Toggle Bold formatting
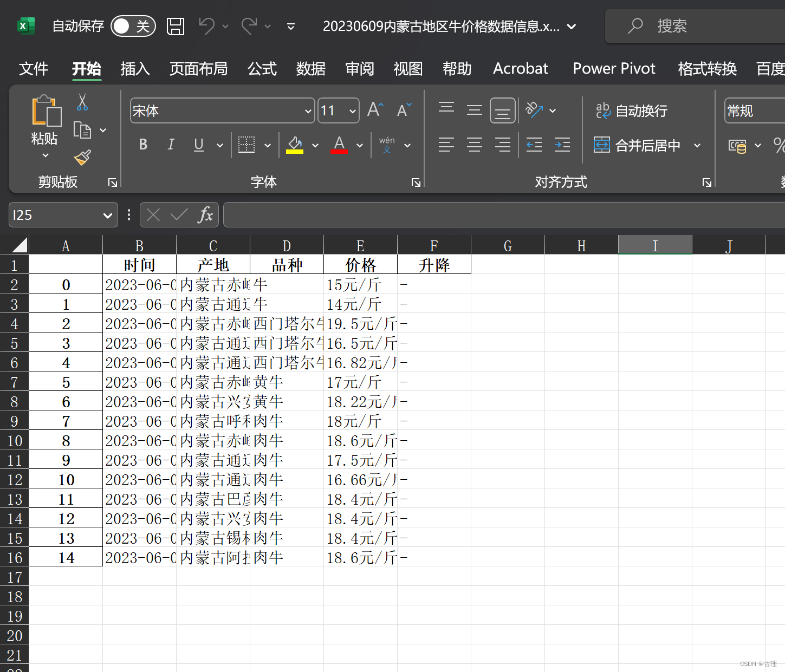The image size is (785, 672). 143,144
